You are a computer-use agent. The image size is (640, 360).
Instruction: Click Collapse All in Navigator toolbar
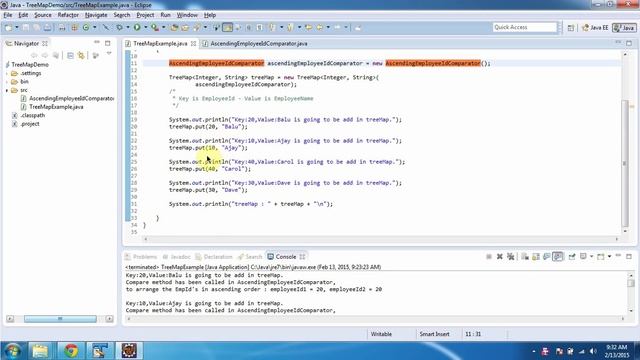(x=70, y=56)
